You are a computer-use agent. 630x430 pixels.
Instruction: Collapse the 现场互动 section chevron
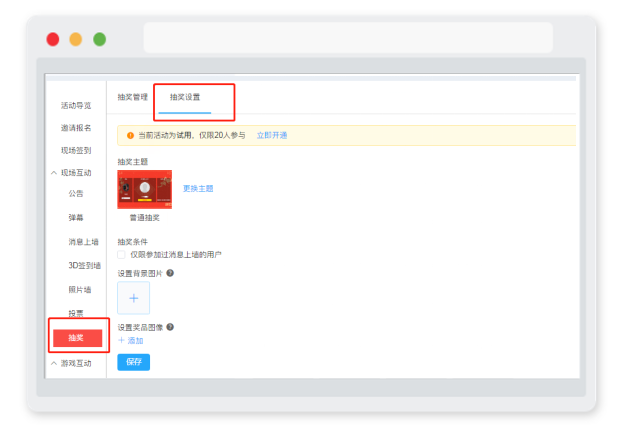click(54, 173)
